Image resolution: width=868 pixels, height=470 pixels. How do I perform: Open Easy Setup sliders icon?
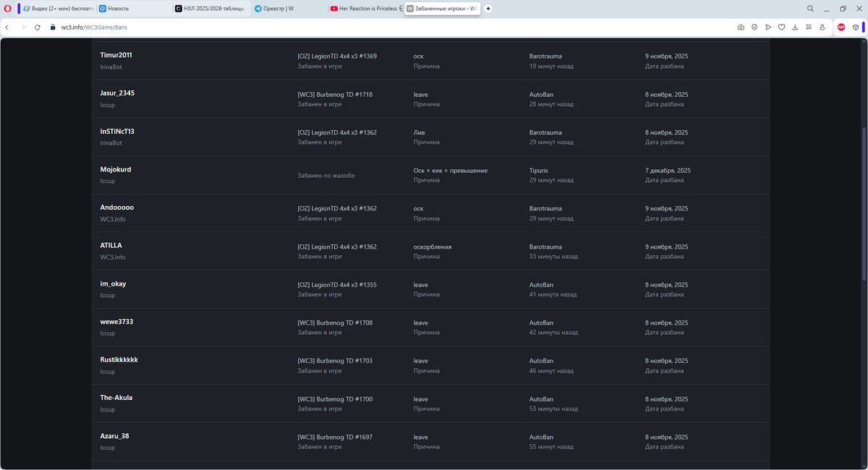[x=809, y=27]
